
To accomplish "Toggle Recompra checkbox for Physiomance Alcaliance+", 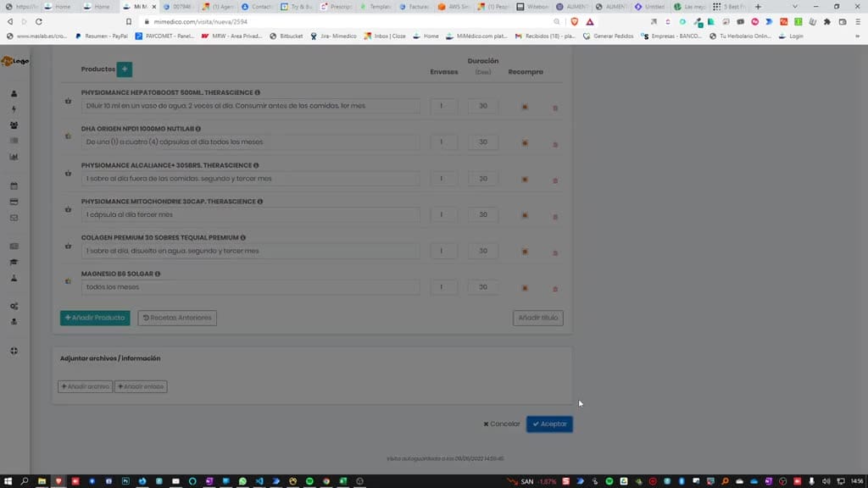I will click(525, 180).
